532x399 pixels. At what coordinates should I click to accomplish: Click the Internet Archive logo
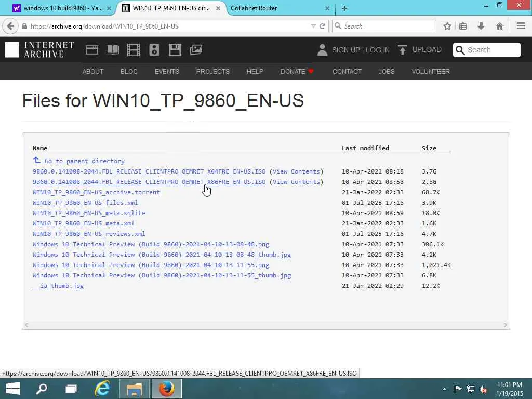pos(39,50)
